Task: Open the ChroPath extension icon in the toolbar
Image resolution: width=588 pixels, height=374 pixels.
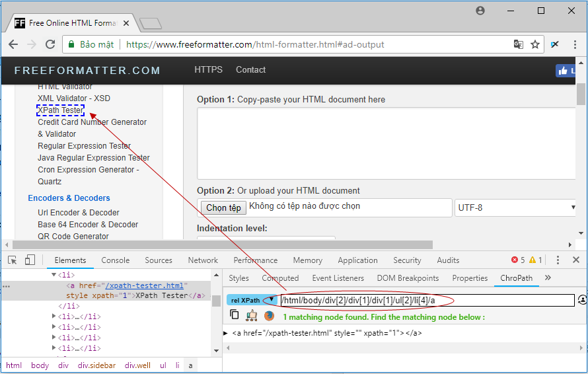Action: point(554,44)
